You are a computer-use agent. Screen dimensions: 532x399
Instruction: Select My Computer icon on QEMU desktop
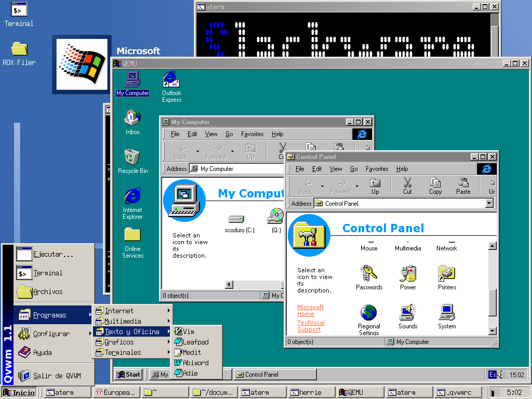click(x=132, y=84)
